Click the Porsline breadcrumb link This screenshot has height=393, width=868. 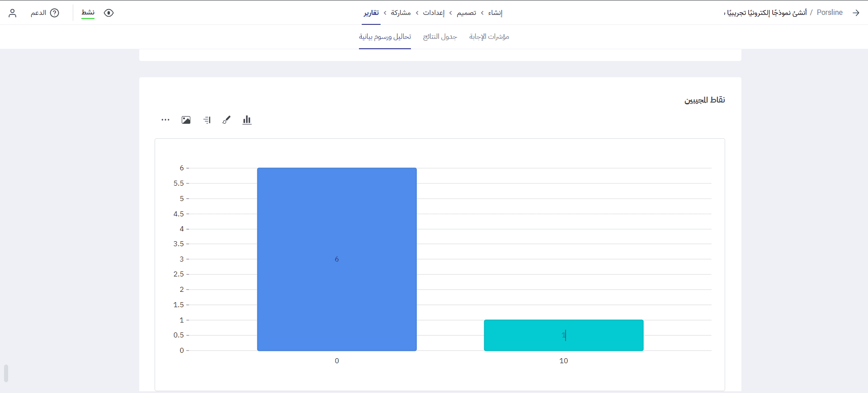click(830, 13)
